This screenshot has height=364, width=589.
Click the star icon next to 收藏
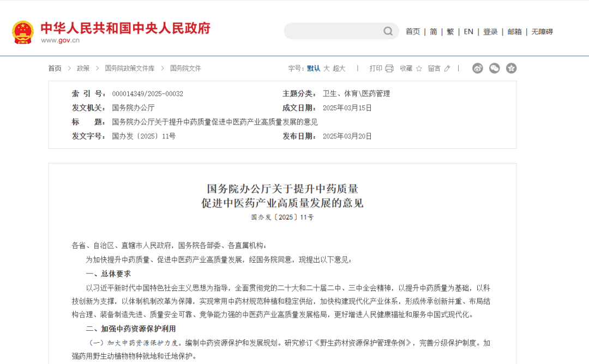click(x=419, y=69)
